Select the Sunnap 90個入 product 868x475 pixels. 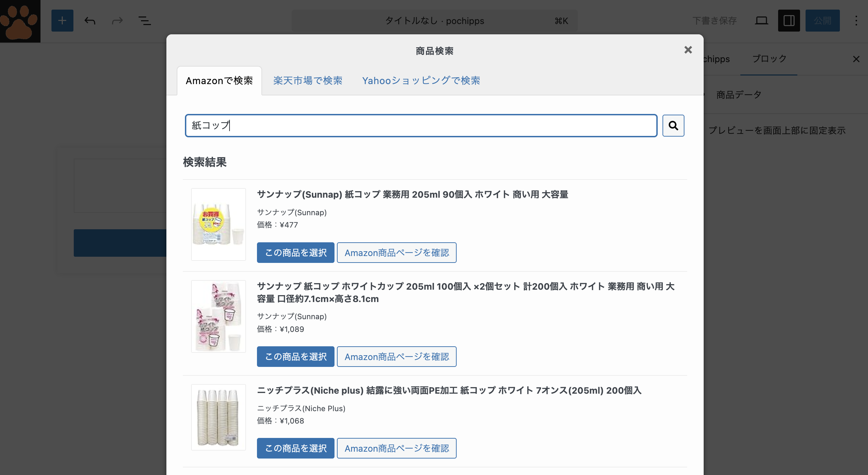(295, 253)
